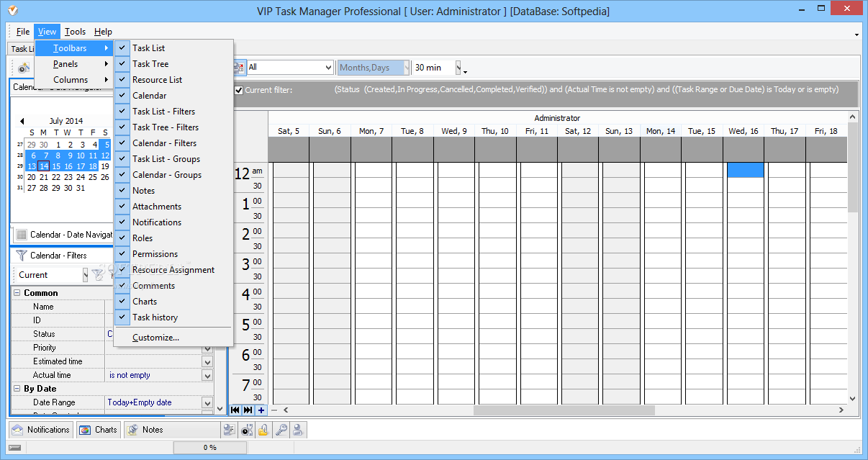Viewport: 868px width, 460px height.
Task: Click the Calendar - Filters funnel icon
Action: coord(22,256)
